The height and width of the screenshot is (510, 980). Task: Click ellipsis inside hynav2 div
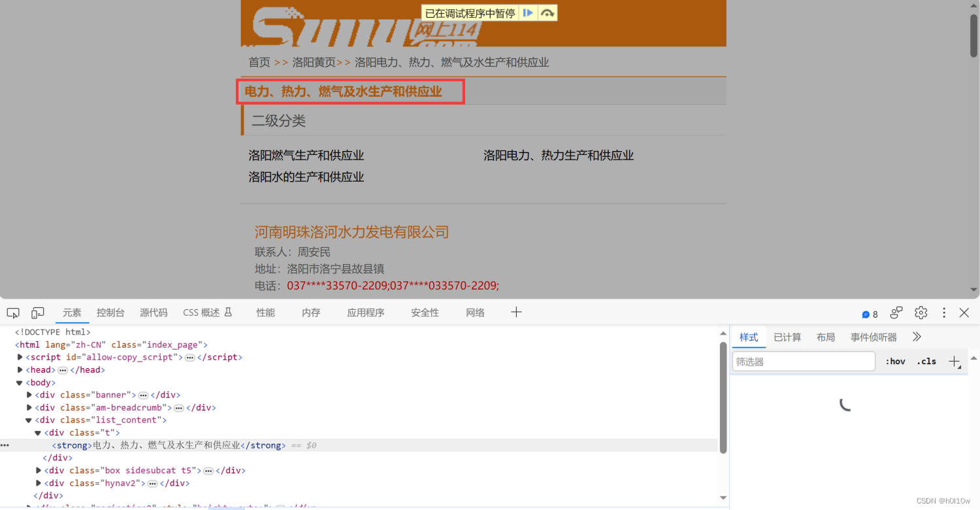pyautogui.click(x=153, y=484)
